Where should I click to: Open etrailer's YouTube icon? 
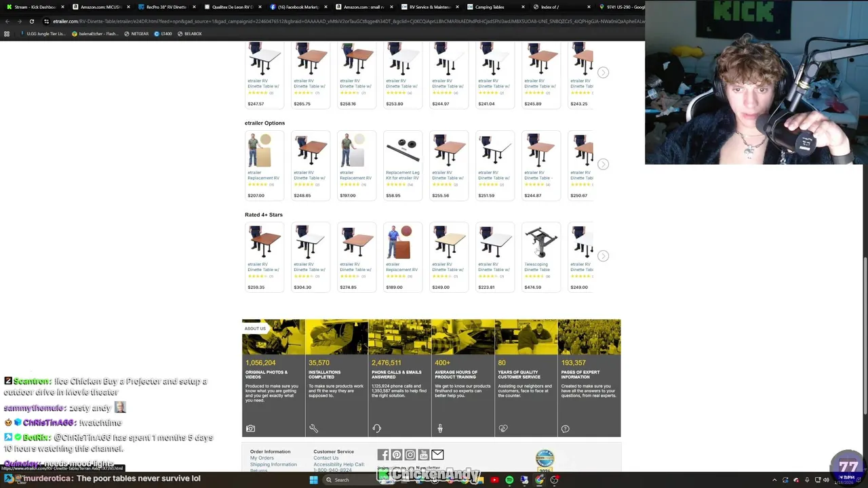[x=424, y=455]
